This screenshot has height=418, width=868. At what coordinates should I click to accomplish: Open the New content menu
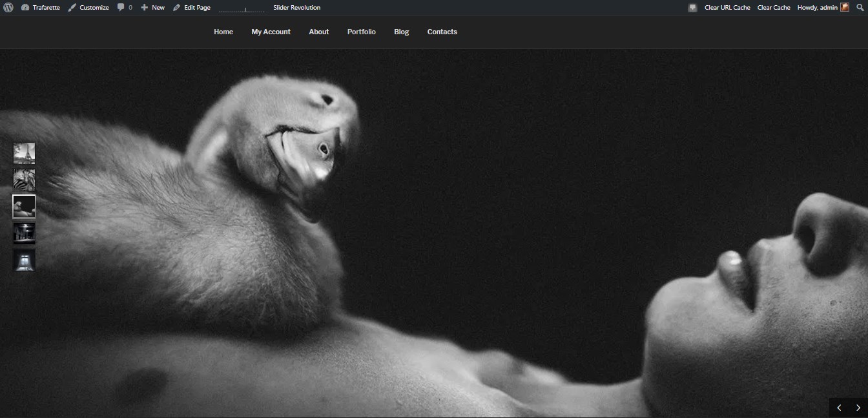(153, 8)
